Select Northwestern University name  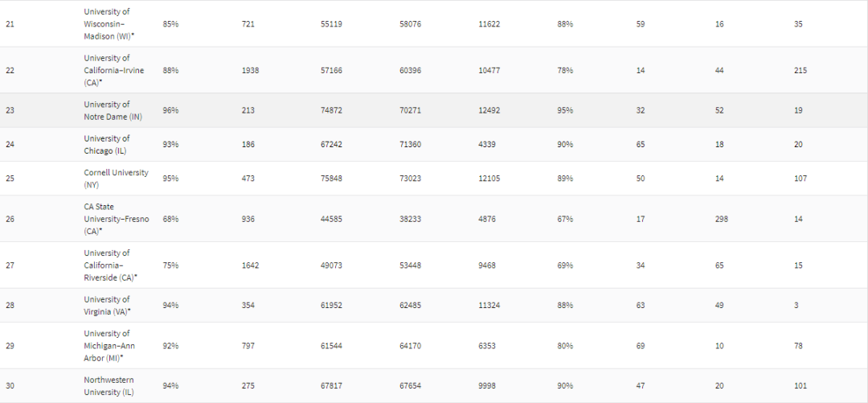(108, 385)
